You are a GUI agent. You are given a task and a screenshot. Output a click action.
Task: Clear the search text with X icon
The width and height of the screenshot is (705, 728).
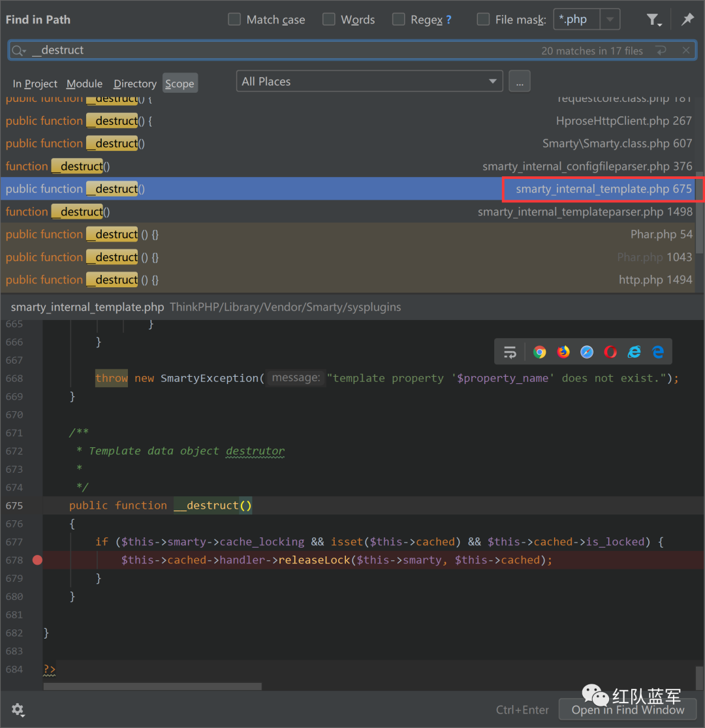(x=685, y=51)
